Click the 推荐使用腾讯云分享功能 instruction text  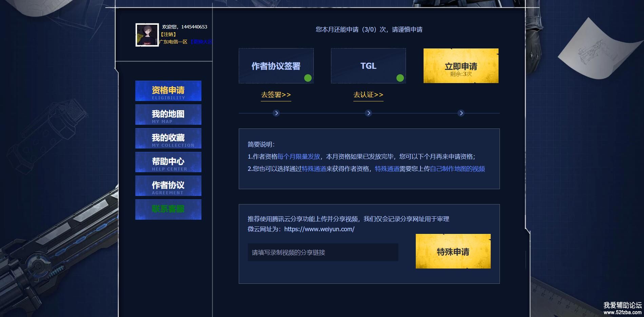point(348,219)
